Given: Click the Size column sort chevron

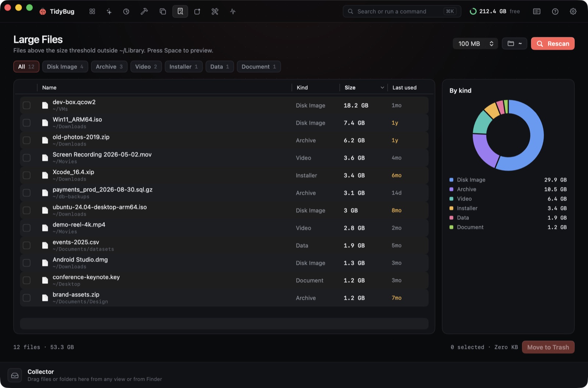Looking at the screenshot, I should point(382,88).
